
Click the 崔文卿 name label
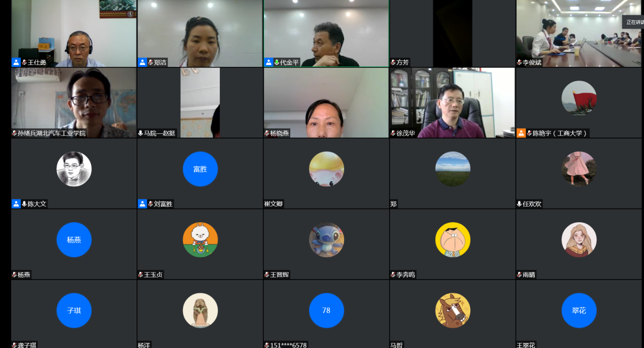274,204
